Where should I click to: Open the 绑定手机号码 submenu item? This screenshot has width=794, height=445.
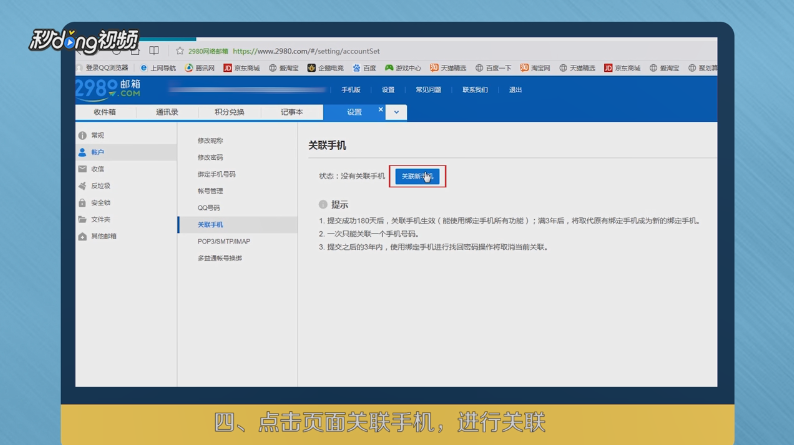click(x=216, y=174)
